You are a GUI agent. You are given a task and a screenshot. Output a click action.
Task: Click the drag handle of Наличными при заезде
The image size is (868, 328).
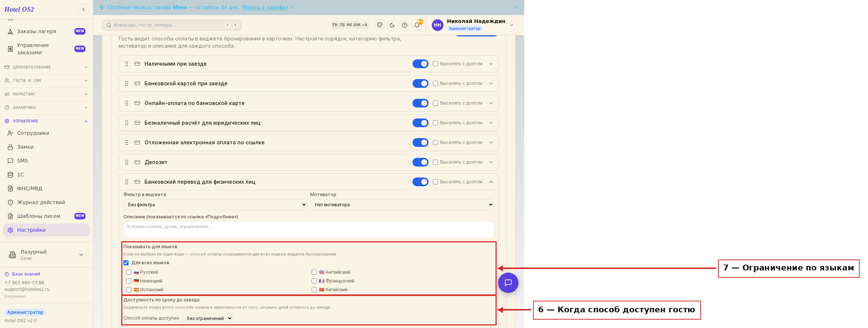point(127,64)
